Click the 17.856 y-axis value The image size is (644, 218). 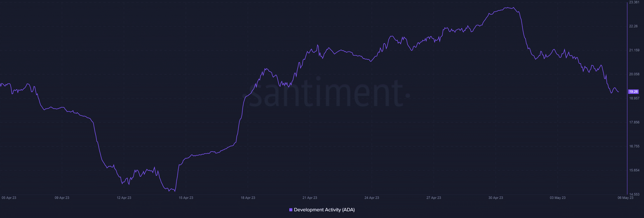point(634,122)
